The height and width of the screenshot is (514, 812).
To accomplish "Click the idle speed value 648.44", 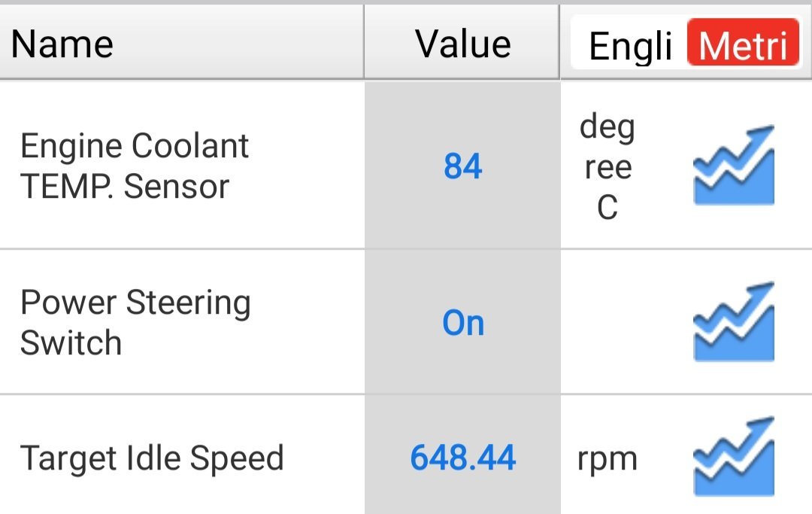I will (x=463, y=458).
